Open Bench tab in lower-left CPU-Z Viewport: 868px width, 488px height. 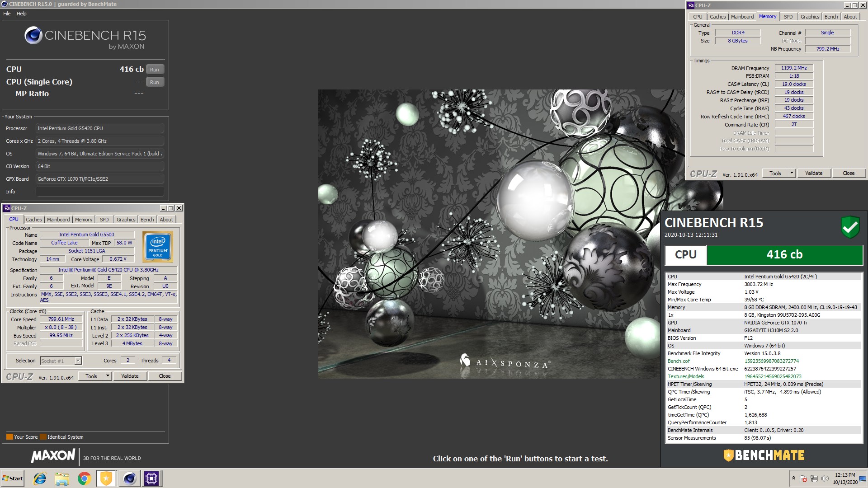(147, 220)
